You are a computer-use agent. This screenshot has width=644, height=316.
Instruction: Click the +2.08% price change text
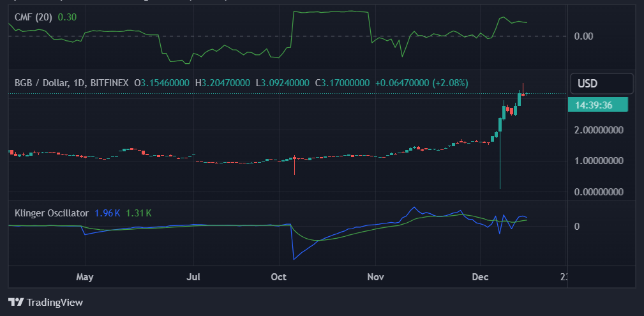tap(450, 83)
